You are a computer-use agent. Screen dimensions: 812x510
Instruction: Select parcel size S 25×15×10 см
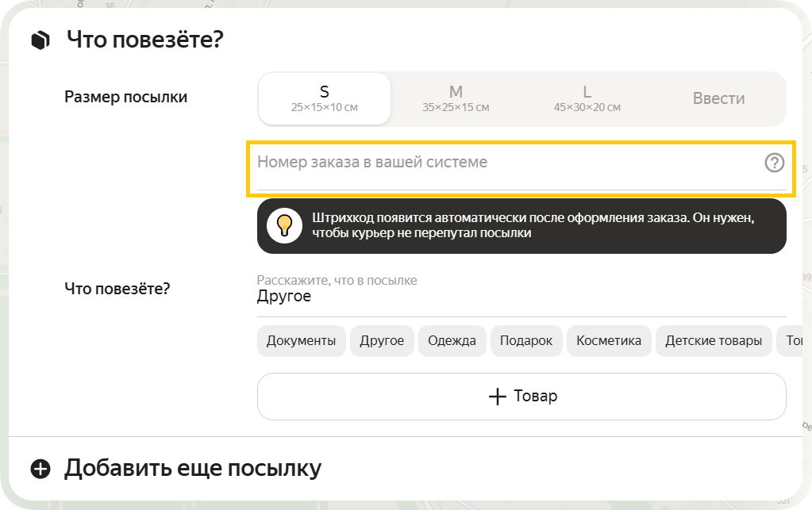coord(325,99)
